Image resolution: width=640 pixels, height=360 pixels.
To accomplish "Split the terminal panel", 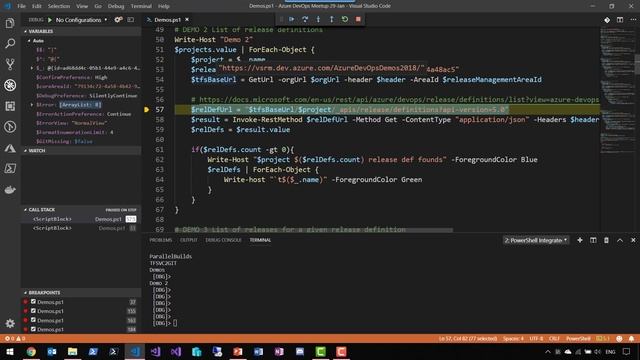I will 593,240.
